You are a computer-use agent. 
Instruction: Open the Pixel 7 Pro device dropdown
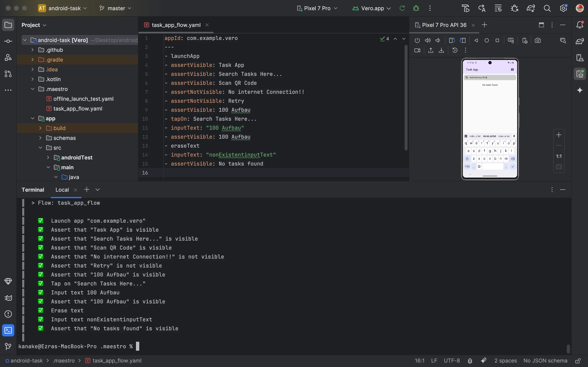(317, 8)
